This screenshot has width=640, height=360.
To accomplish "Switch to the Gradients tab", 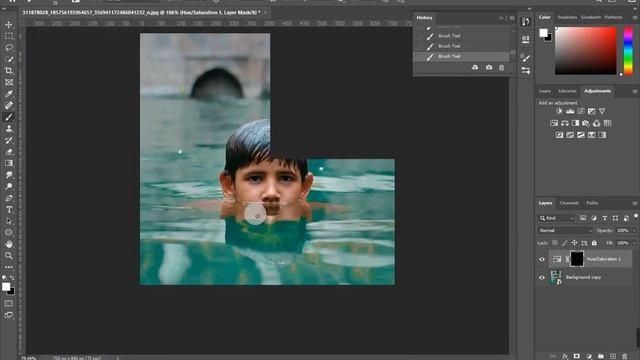I will tap(591, 17).
